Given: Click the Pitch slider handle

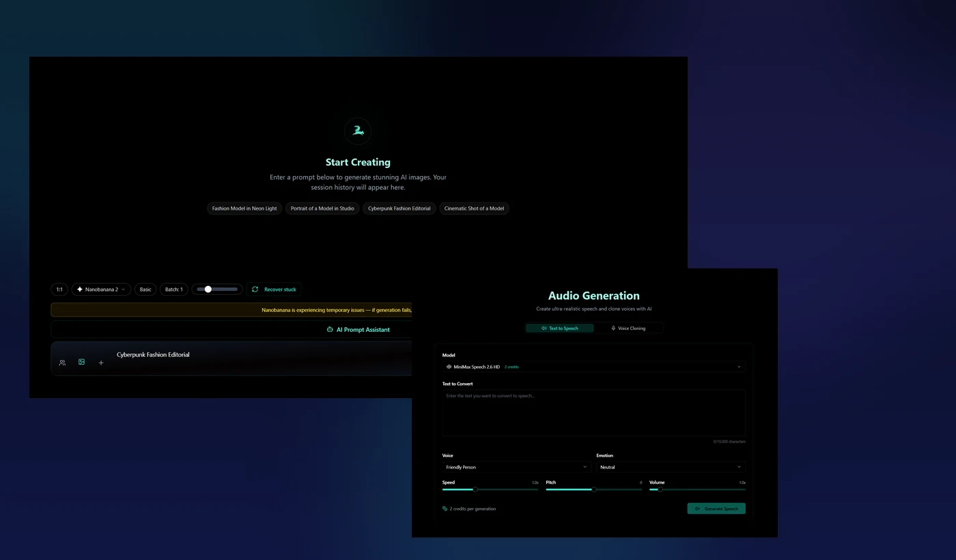Looking at the screenshot, I should pos(594,490).
